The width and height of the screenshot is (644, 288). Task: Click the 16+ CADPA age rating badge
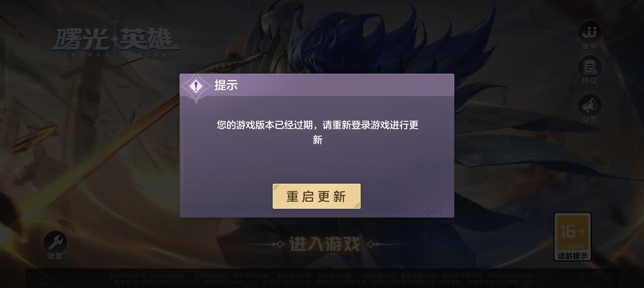point(572,236)
